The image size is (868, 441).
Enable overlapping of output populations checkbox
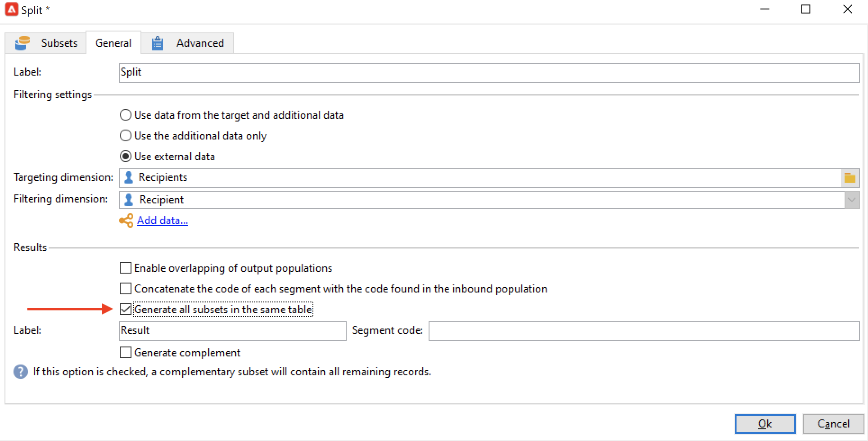pos(126,268)
